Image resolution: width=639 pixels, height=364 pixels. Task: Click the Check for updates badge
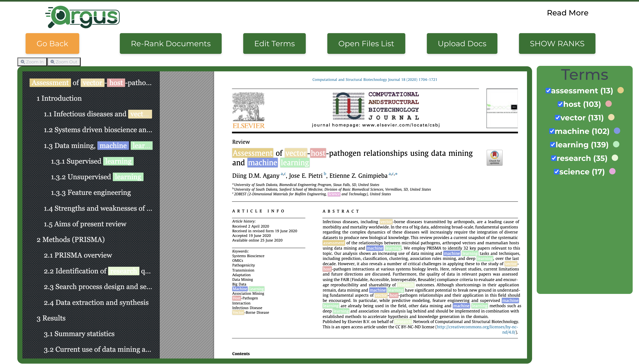[494, 158]
